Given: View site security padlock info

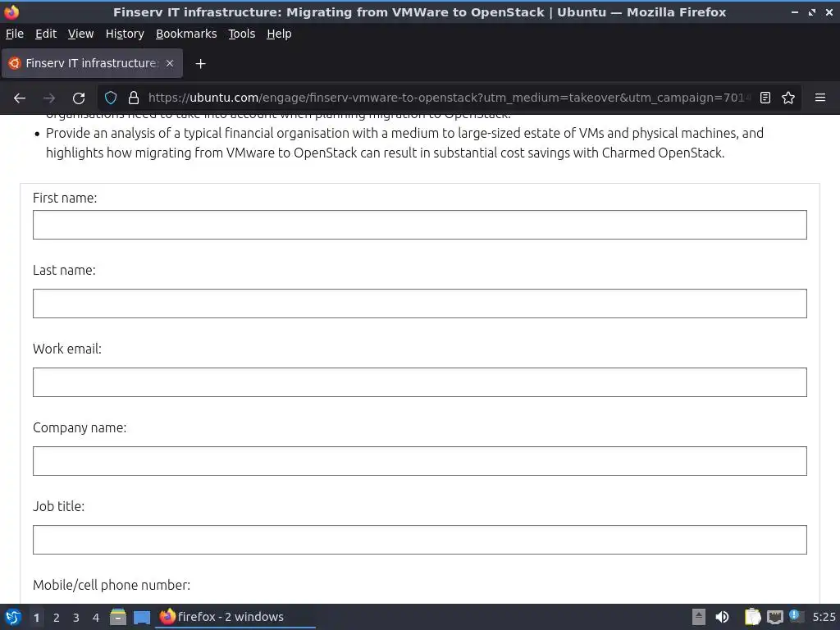Looking at the screenshot, I should coord(134,98).
